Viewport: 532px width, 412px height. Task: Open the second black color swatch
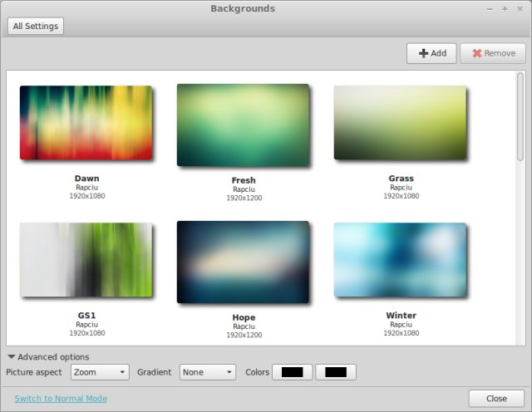coord(336,373)
